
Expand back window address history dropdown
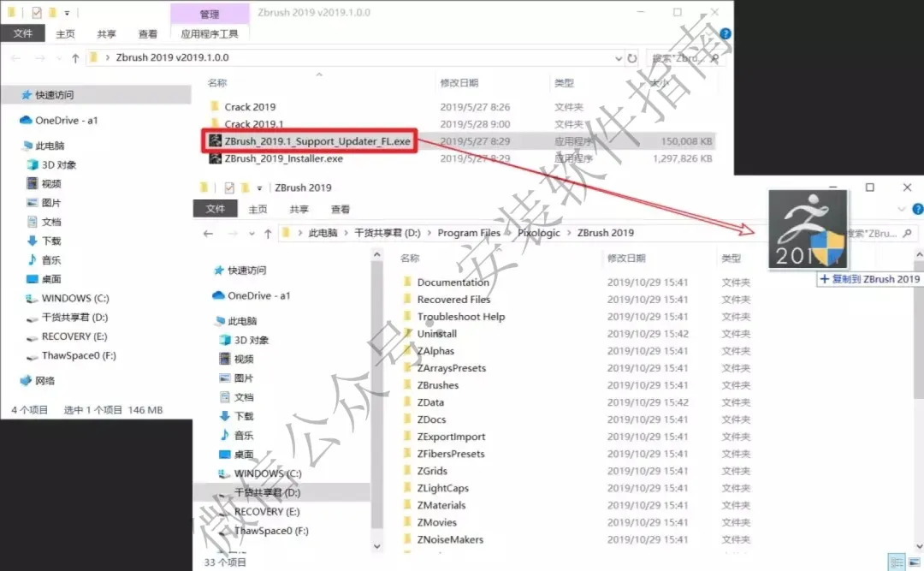[x=619, y=58]
